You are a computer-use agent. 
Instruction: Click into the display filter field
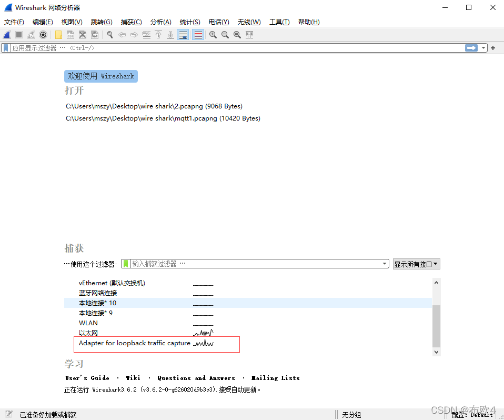click(238, 48)
